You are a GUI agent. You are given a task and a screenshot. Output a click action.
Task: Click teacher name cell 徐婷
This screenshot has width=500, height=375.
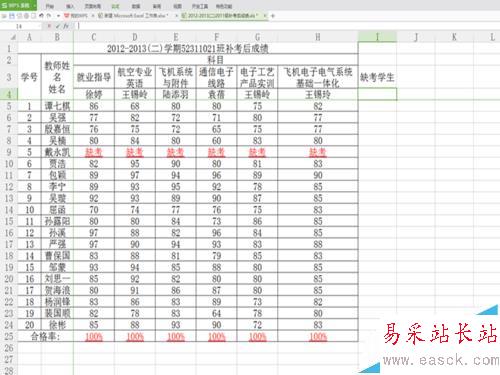pyautogui.click(x=94, y=95)
